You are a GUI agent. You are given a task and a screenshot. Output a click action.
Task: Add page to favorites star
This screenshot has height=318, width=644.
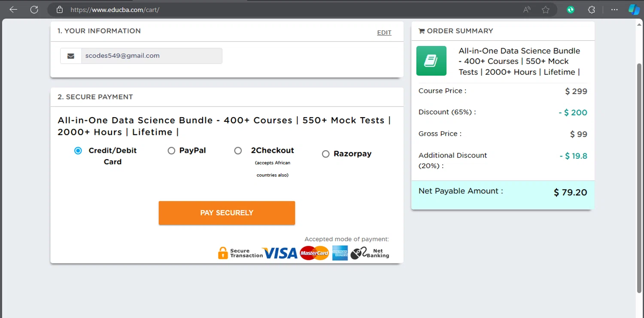pos(546,9)
